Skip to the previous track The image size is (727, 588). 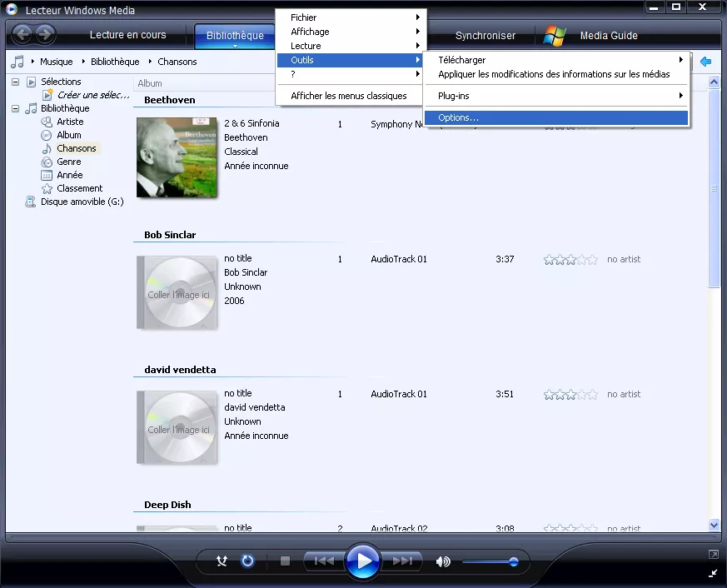pos(324,561)
